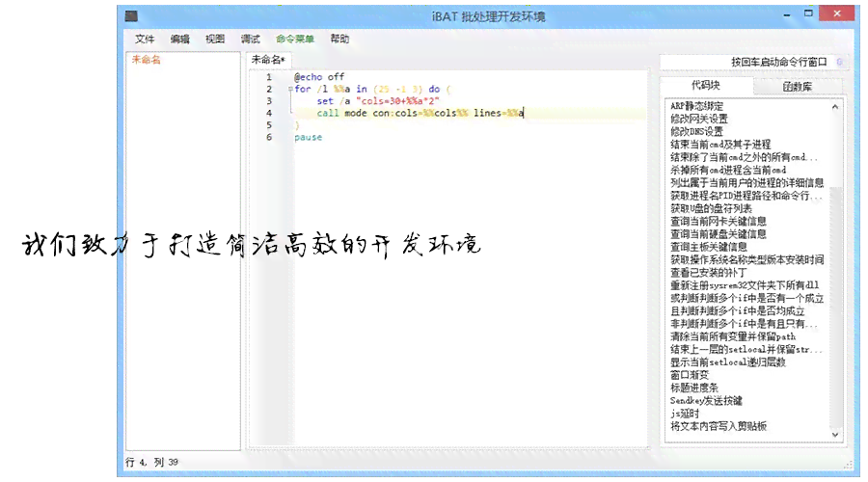This screenshot has height=482, width=868.
Task: Click the snippet list scroll down arrow
Action: coord(835,435)
